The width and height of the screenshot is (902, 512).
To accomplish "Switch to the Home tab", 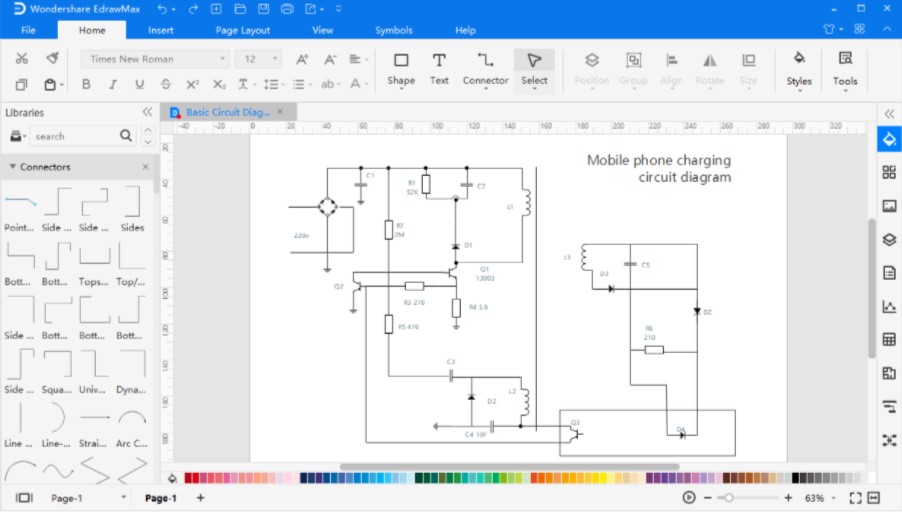I will pyautogui.click(x=92, y=30).
